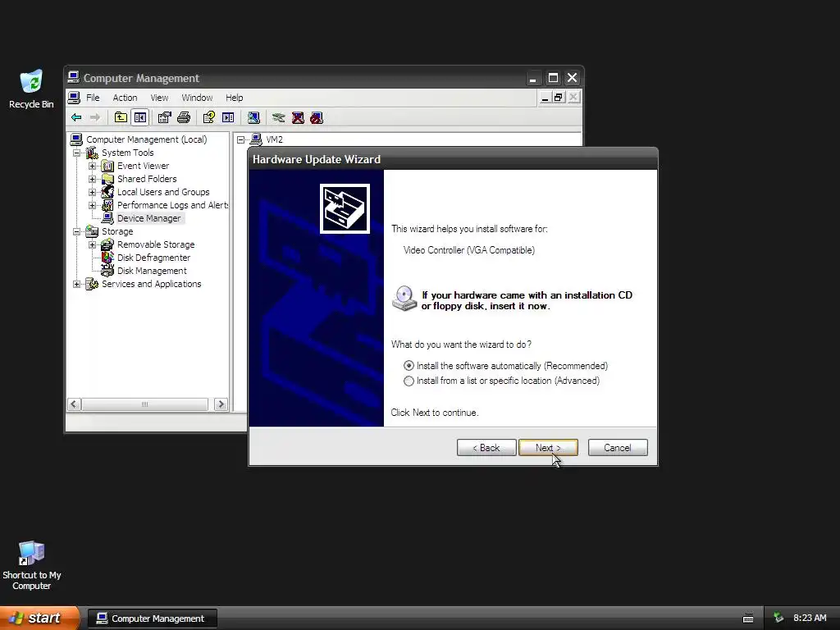Open the File menu
Viewport: 840px width, 630px height.
point(93,98)
